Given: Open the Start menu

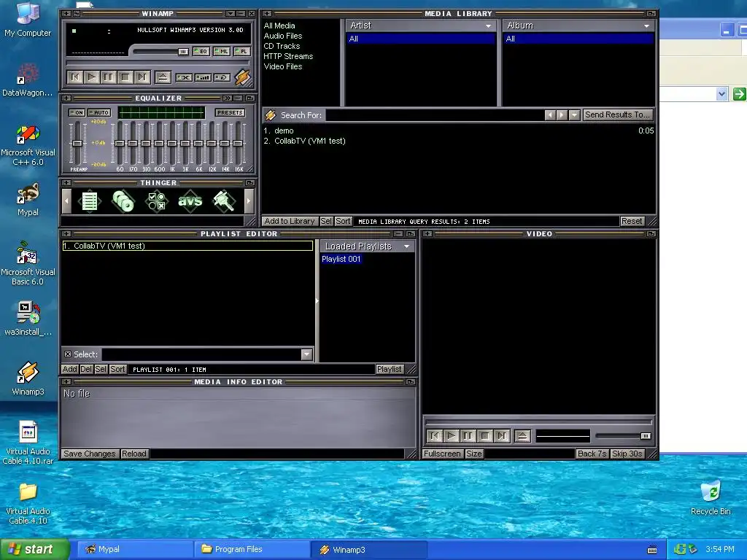Looking at the screenshot, I should pos(34,549).
